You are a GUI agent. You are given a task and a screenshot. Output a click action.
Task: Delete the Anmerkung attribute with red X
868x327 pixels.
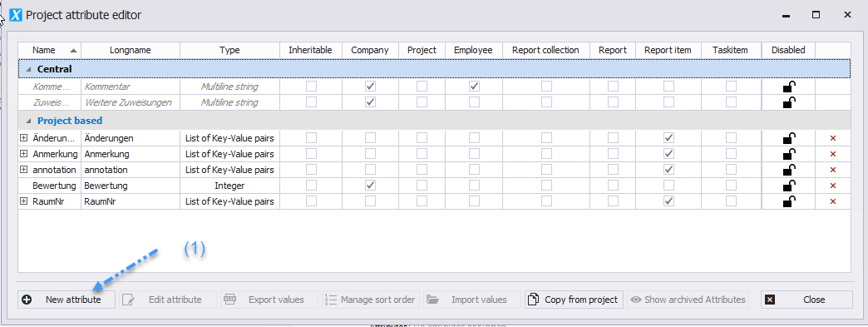[832, 154]
